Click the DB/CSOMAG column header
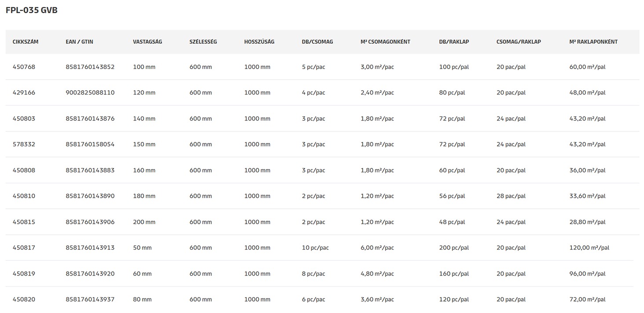The height and width of the screenshot is (313, 644). (317, 42)
